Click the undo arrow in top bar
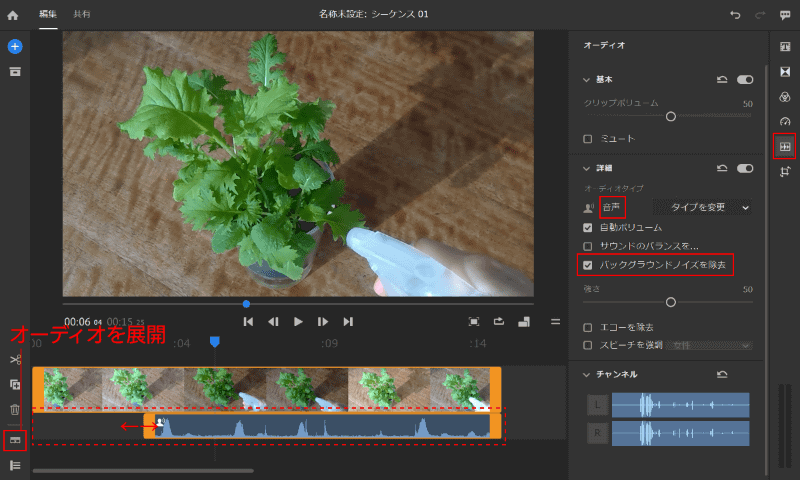The width and height of the screenshot is (800, 480). pos(735,15)
